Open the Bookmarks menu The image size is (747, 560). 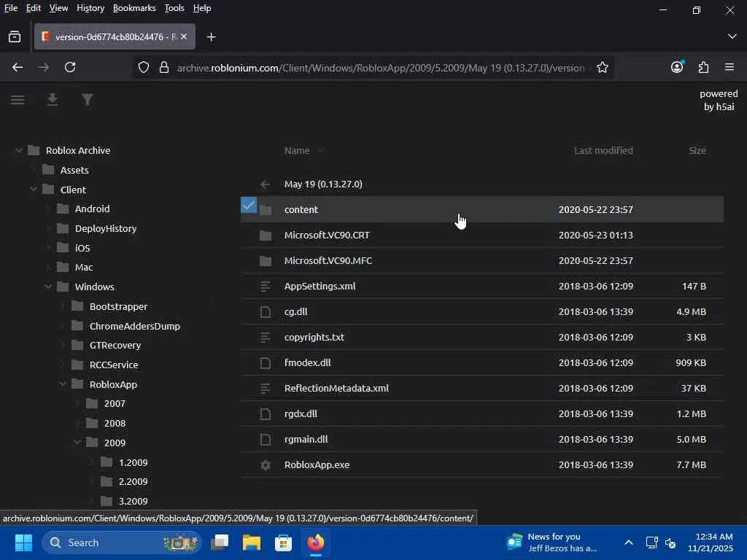[x=134, y=8]
